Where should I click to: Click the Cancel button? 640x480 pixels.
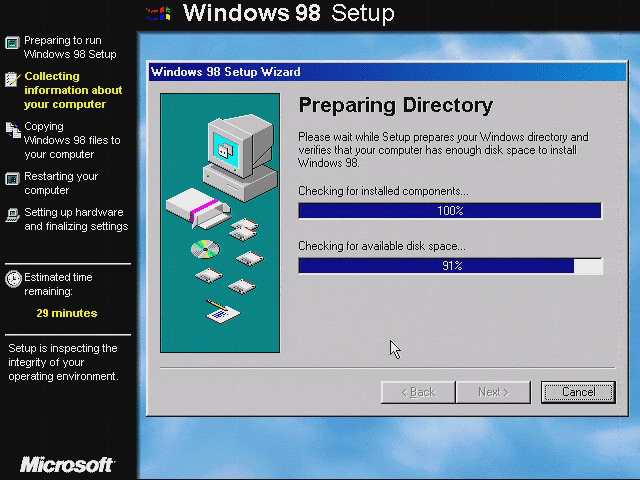tap(578, 392)
